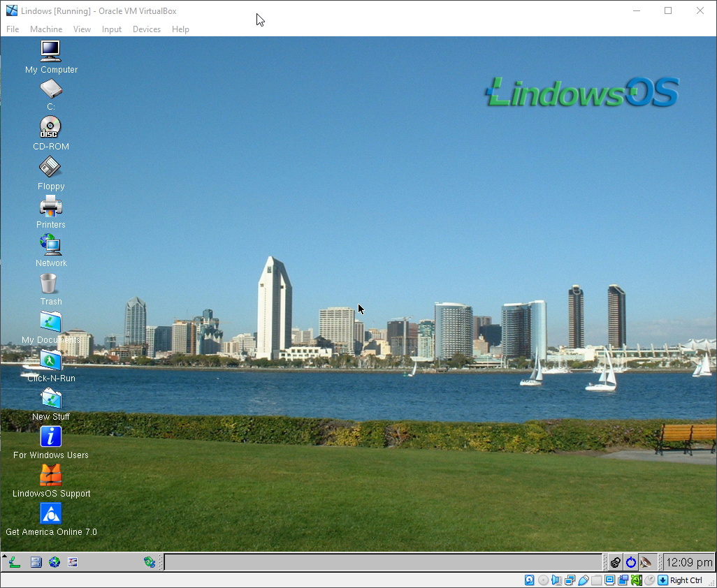
Task: Open the Printers desktop icon
Action: pos(50,207)
